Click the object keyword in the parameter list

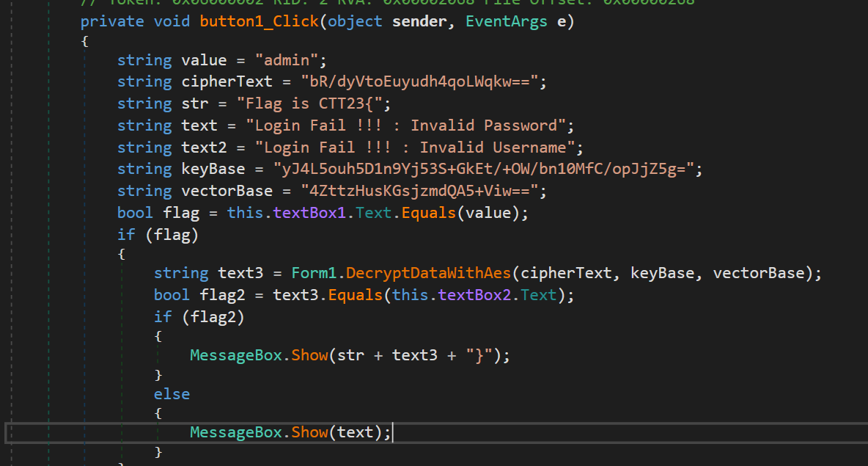tap(354, 21)
